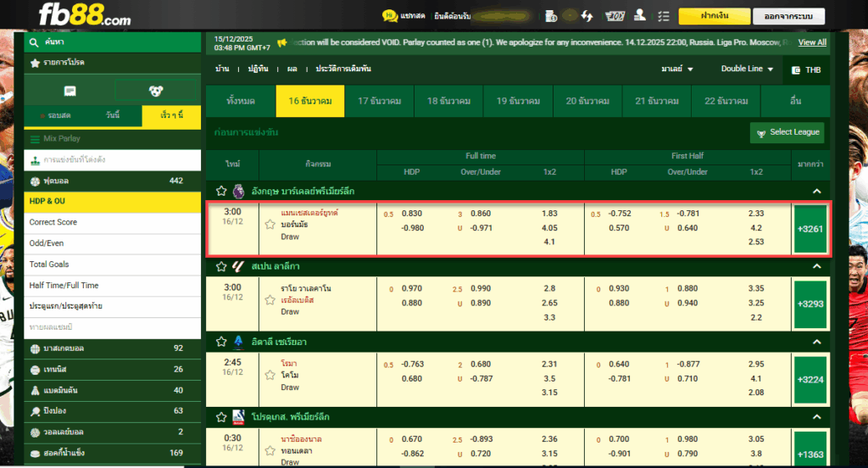Open the account statement document icon in header
Viewport: 868px width, 468px height.
pos(551,16)
